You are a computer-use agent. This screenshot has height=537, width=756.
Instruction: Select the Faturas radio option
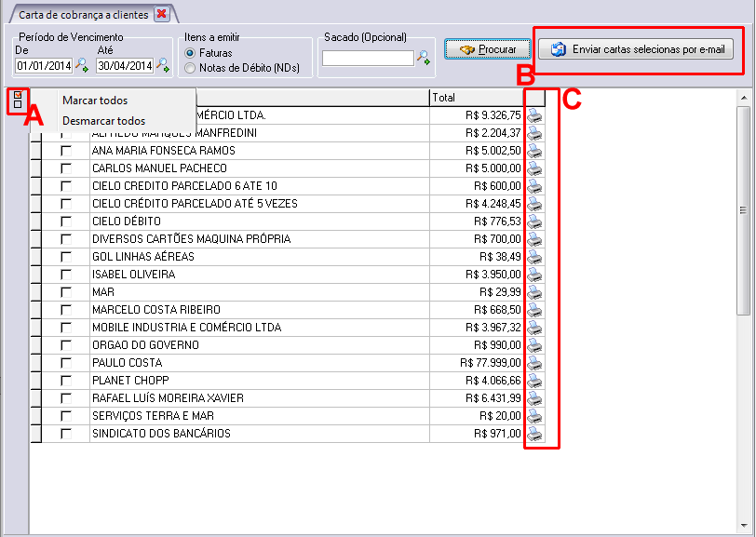[190, 53]
